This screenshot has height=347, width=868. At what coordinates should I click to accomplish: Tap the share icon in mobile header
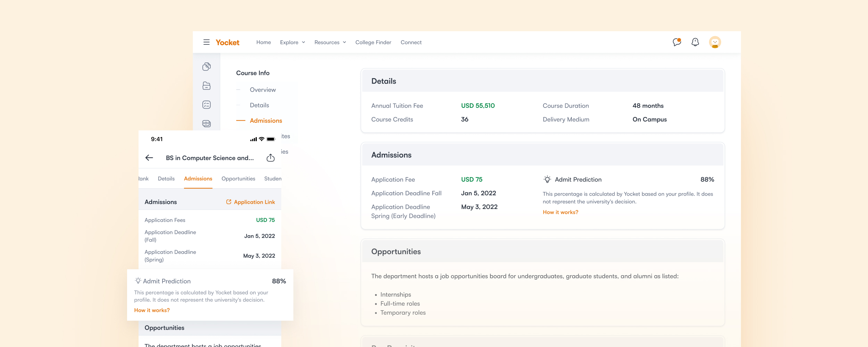click(x=270, y=158)
